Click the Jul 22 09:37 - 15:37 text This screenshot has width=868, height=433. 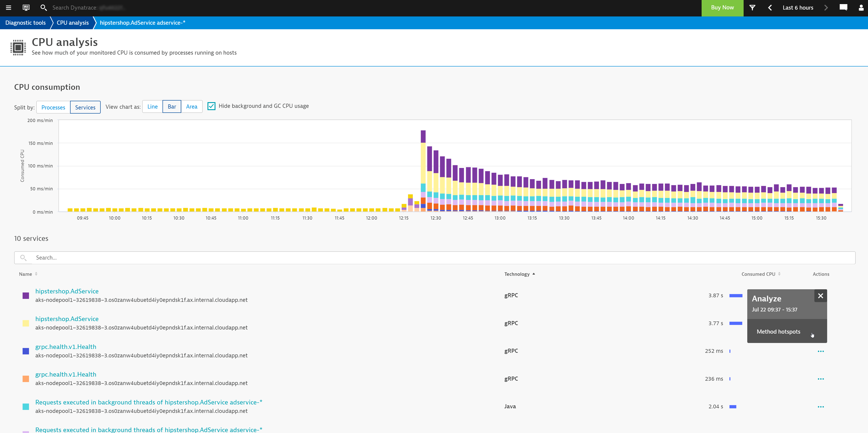click(x=774, y=310)
